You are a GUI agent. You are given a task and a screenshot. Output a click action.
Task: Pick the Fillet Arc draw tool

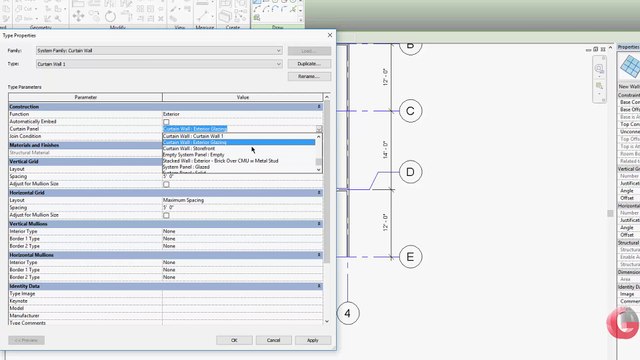tap(284, 9)
